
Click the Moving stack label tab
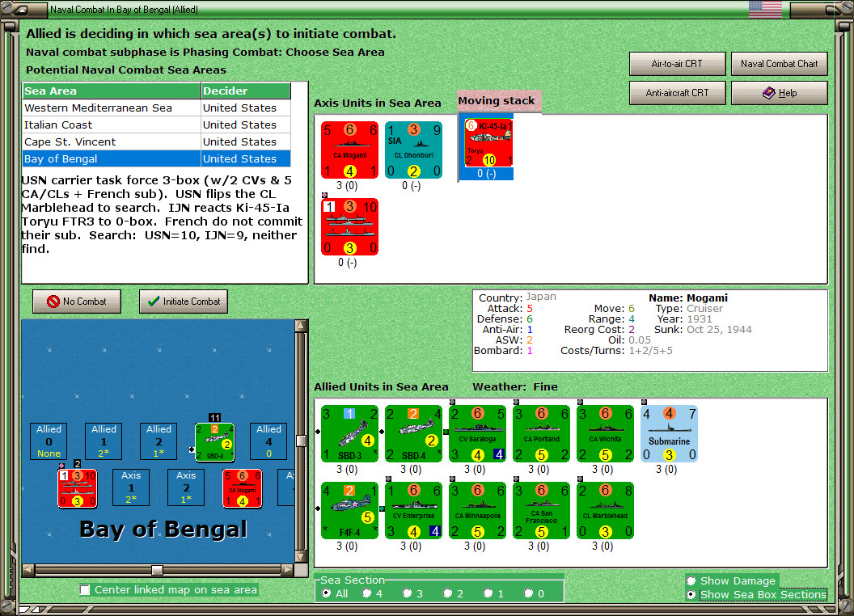(499, 101)
